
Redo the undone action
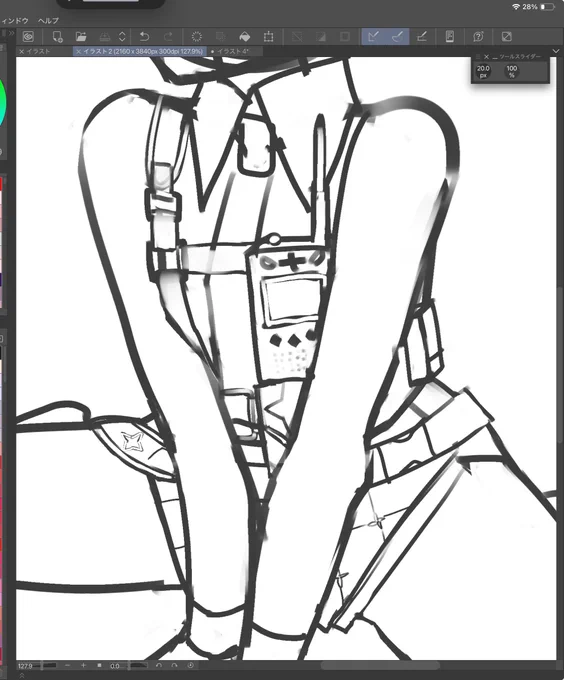[x=168, y=37]
